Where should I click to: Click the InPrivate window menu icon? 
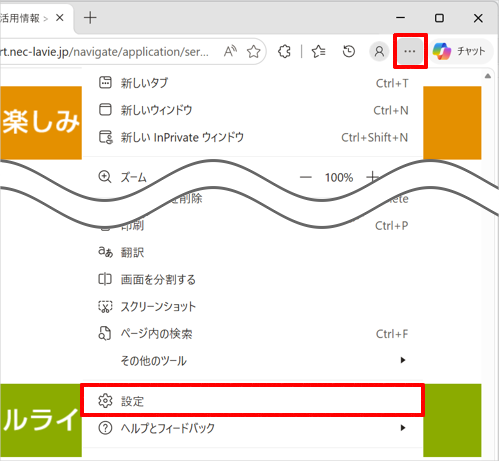[106, 137]
